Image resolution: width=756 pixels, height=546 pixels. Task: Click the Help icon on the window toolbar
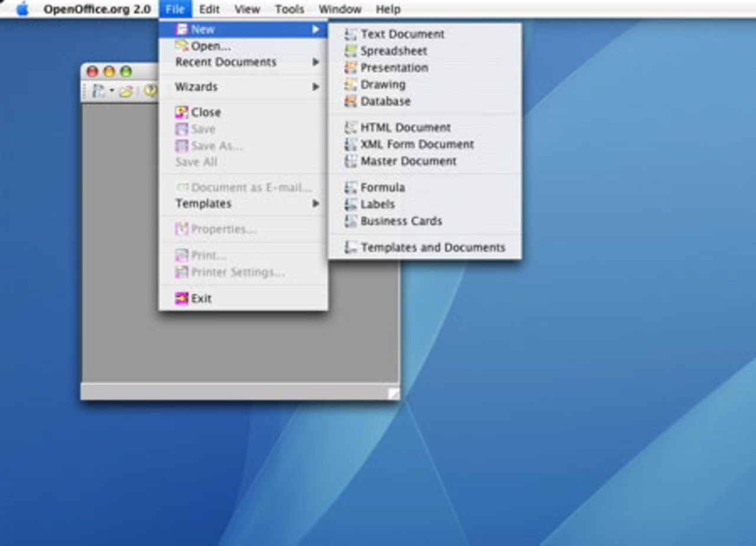pos(151,90)
